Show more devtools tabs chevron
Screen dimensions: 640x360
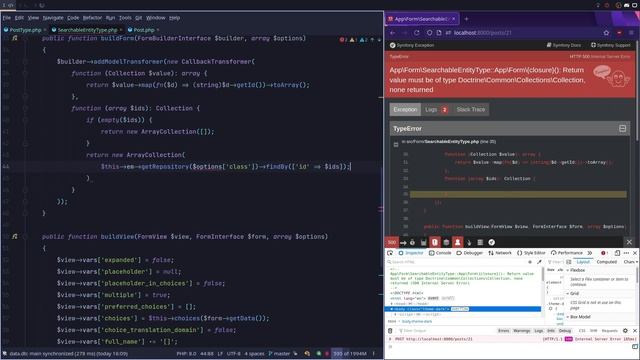[x=589, y=253]
